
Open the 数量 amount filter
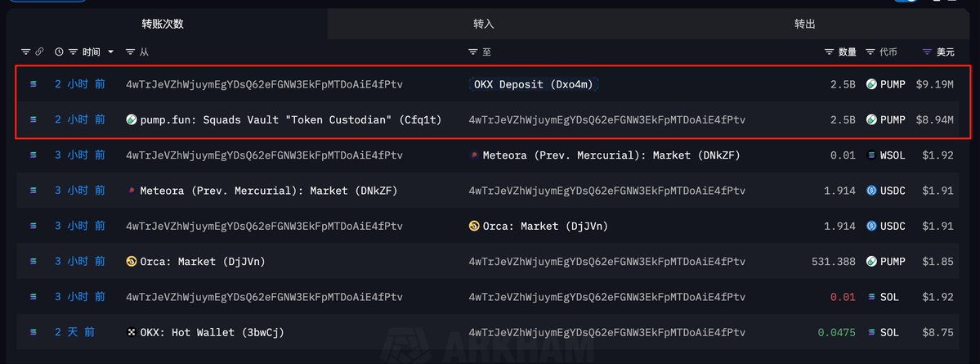pos(829,52)
